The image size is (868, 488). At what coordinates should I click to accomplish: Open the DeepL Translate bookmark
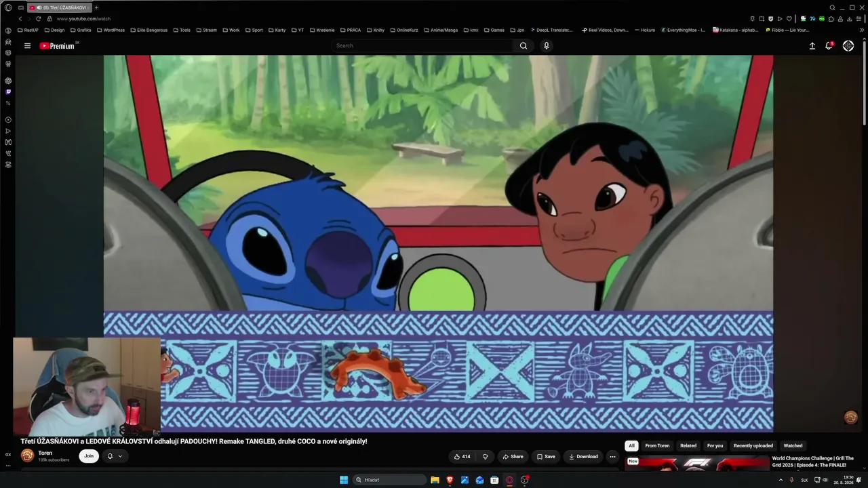(x=551, y=30)
